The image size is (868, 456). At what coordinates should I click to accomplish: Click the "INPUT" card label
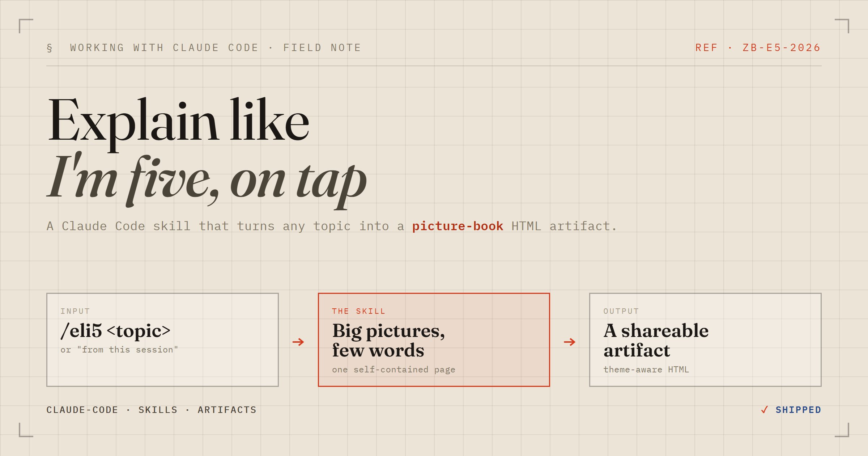point(75,311)
